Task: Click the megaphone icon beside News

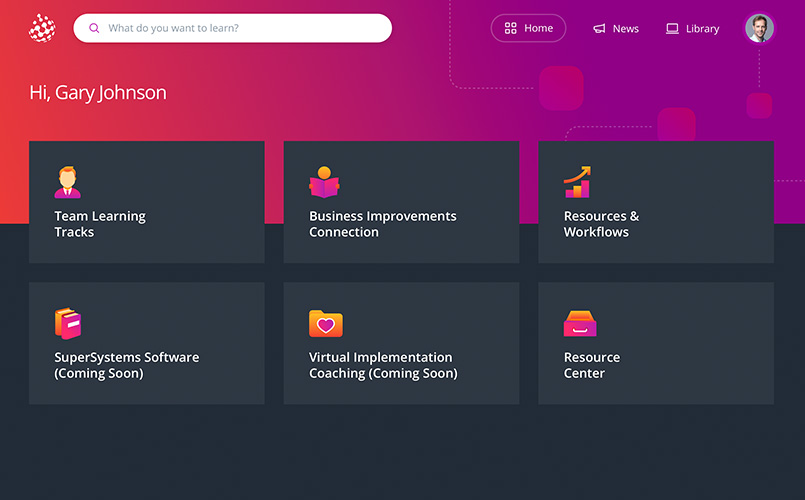Action: pyautogui.click(x=599, y=29)
